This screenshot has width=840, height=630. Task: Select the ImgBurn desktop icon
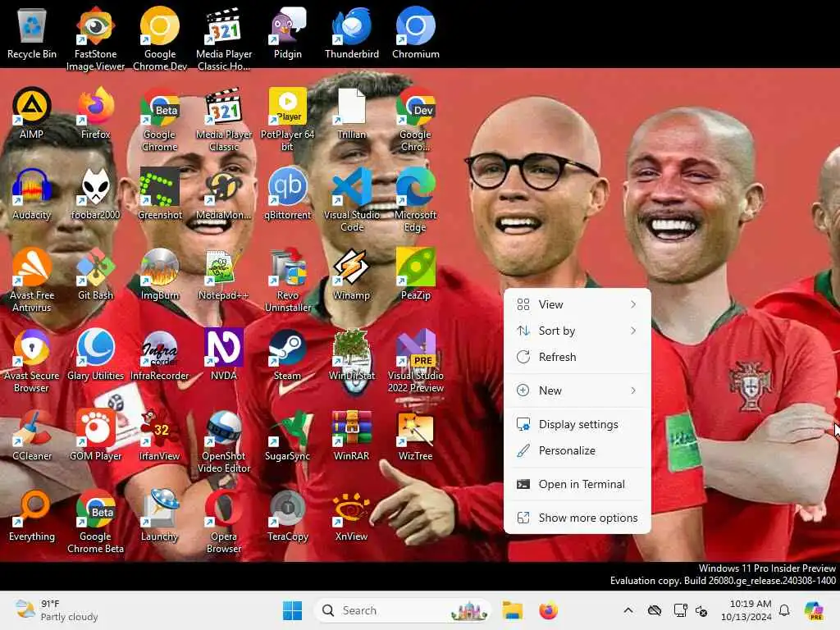[x=160, y=274]
